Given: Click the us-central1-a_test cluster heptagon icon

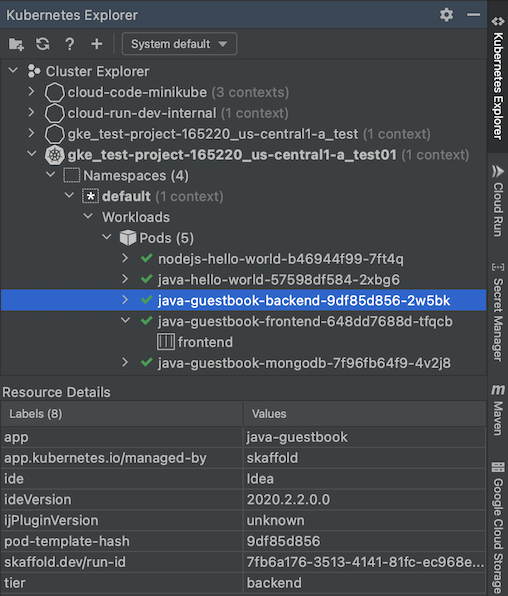Looking at the screenshot, I should [x=54, y=134].
